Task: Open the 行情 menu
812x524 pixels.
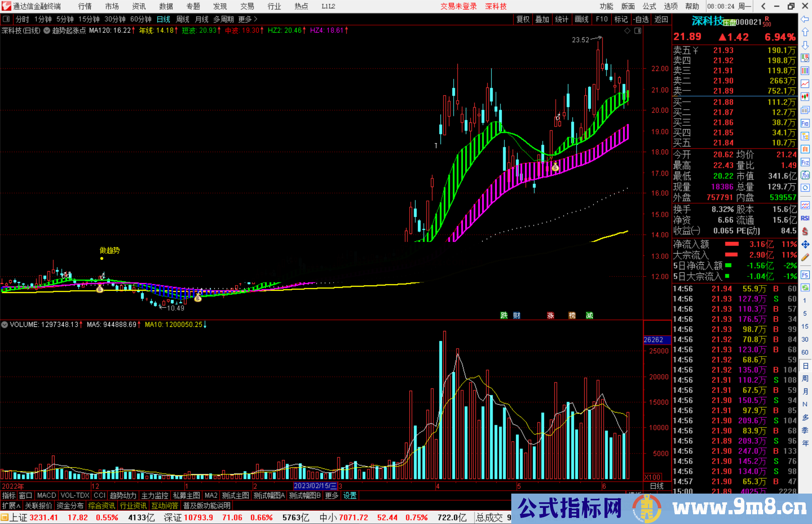Action: tap(85, 6)
